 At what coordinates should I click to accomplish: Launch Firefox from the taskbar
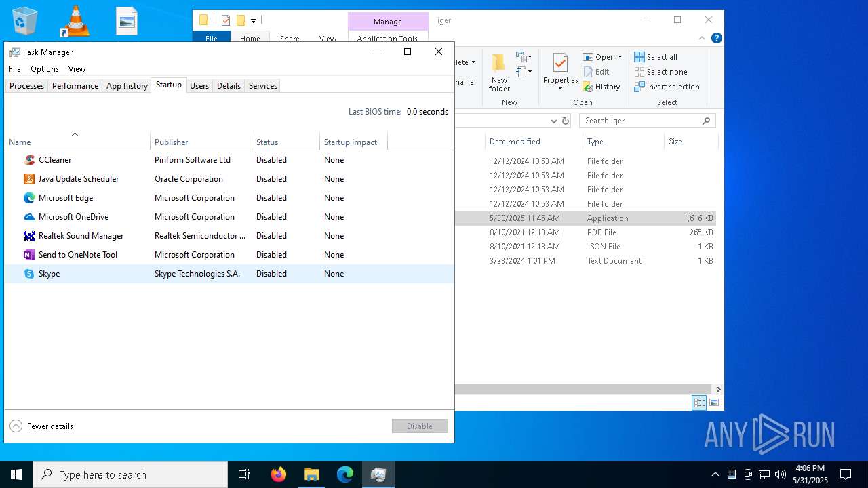point(278,474)
